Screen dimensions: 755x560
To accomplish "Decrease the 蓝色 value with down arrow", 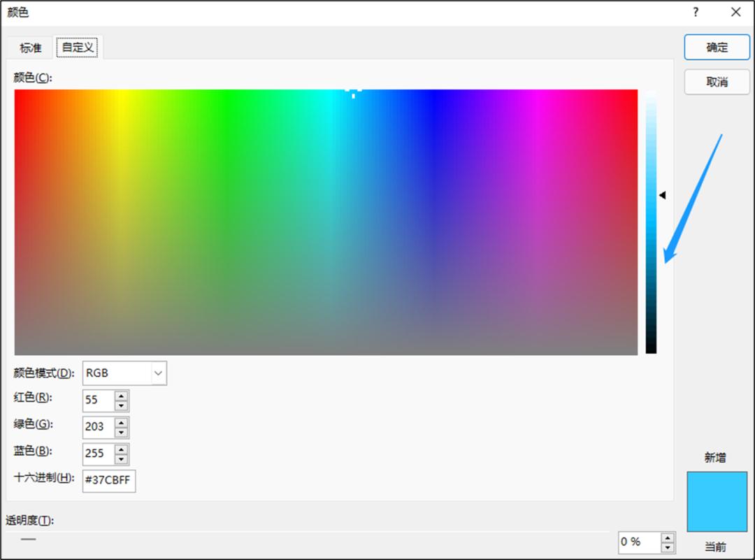I will [122, 459].
